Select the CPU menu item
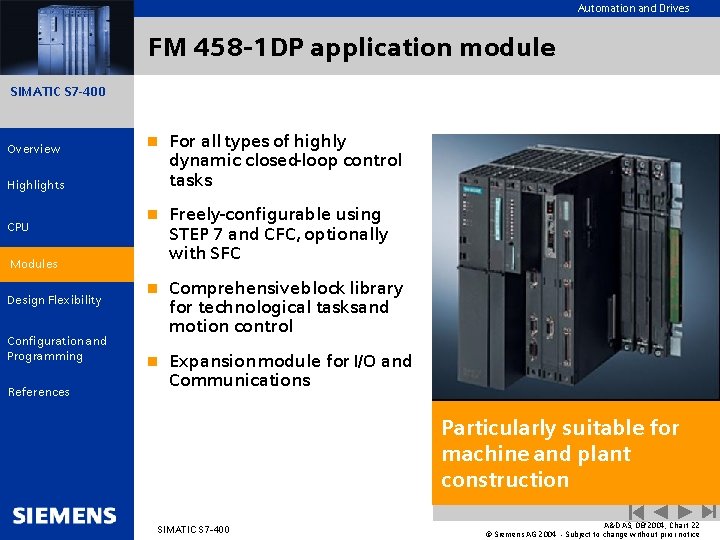Viewport: 720px width, 540px height. point(18,227)
